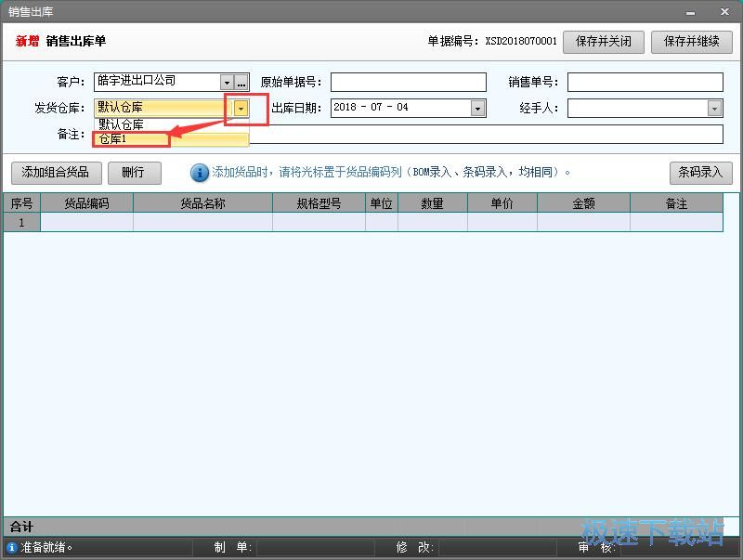Image resolution: width=743 pixels, height=560 pixels.
Task: Click the 序号 column header
Action: pyautogui.click(x=21, y=203)
